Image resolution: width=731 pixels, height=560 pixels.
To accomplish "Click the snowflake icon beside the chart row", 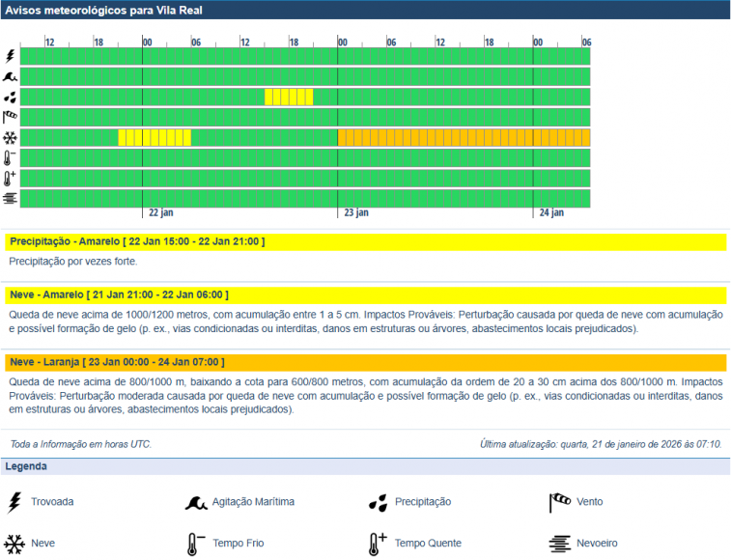I will click(x=10, y=138).
